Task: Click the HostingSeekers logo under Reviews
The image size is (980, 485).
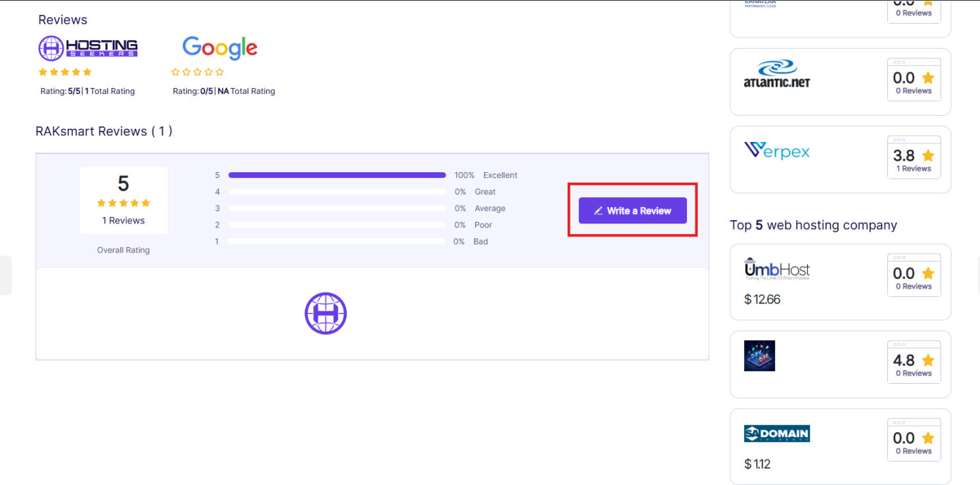Action: [88, 48]
